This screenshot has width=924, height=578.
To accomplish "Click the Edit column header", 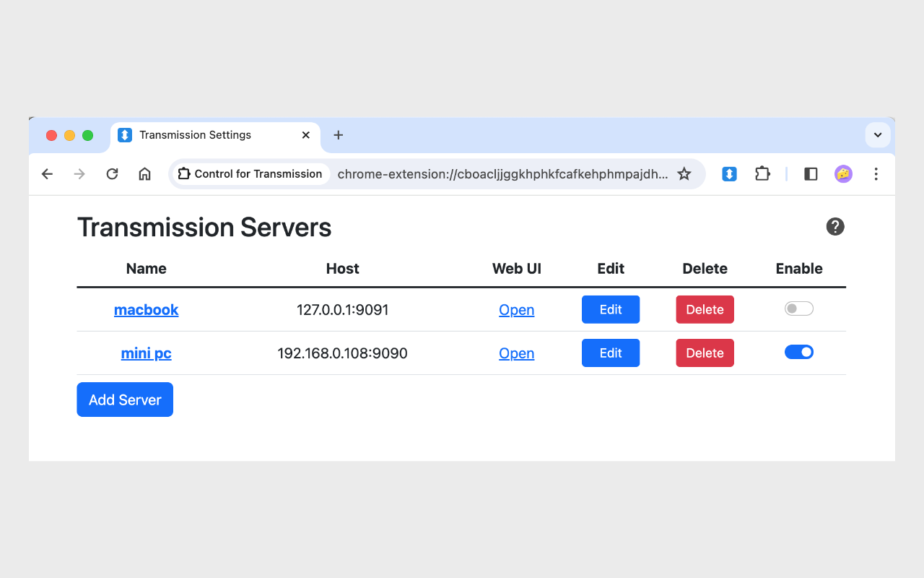I will (x=611, y=269).
